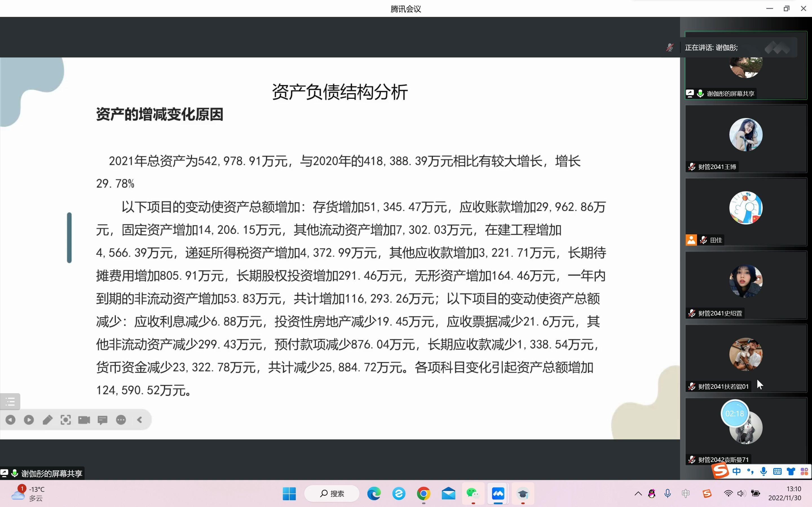
Task: Activate the laser pointer tool in the presenter toolbar
Action: [66, 419]
